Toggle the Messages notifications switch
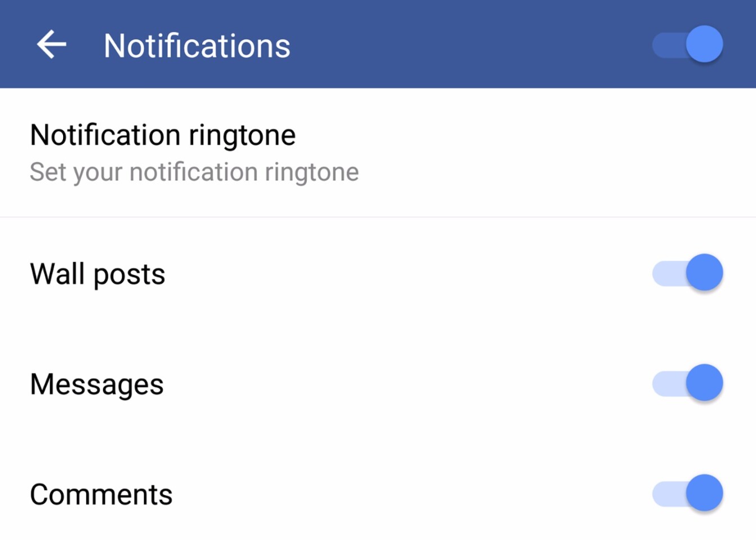 coord(687,383)
